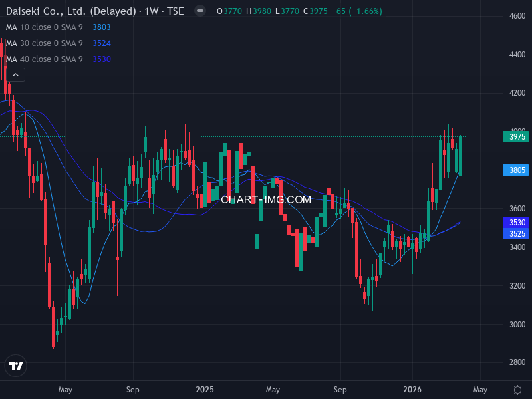The image size is (532, 399).
Task: Collapse the indicator legend with the chevron
Action: point(15,74)
